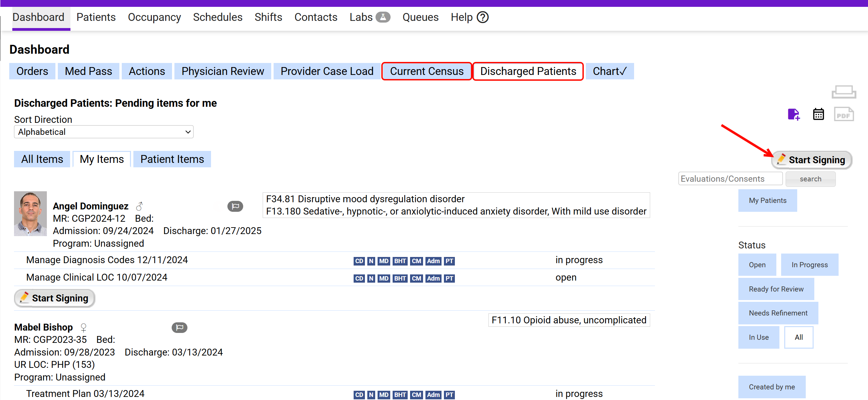Toggle the In Progress status filter
This screenshot has height=400, width=868.
[809, 265]
